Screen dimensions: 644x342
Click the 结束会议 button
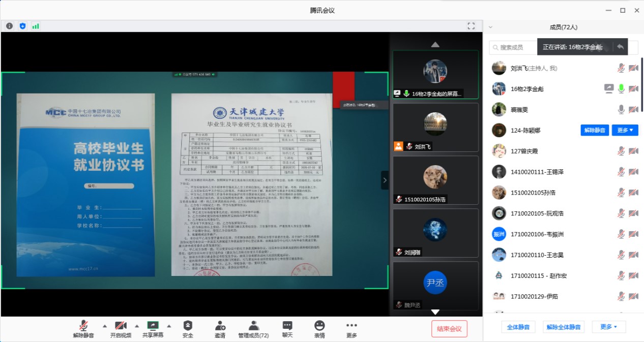(x=449, y=329)
